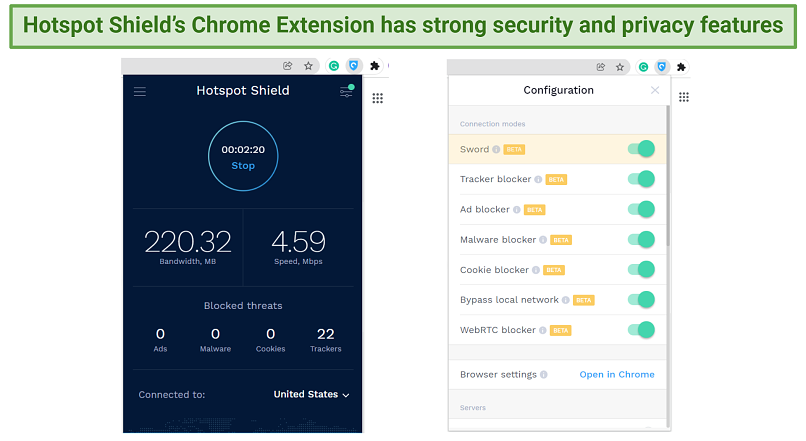806x441 pixels.
Task: Click share icon in right browser toolbar
Action: (x=600, y=67)
